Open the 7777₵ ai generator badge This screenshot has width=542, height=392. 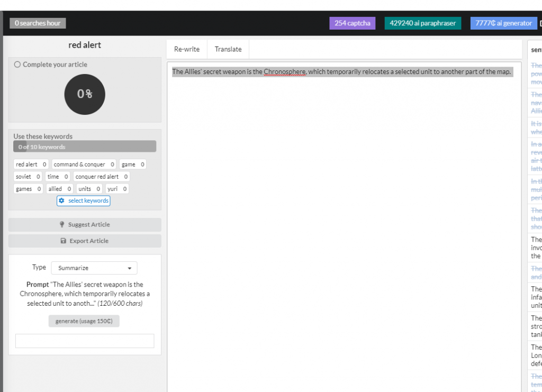(504, 23)
